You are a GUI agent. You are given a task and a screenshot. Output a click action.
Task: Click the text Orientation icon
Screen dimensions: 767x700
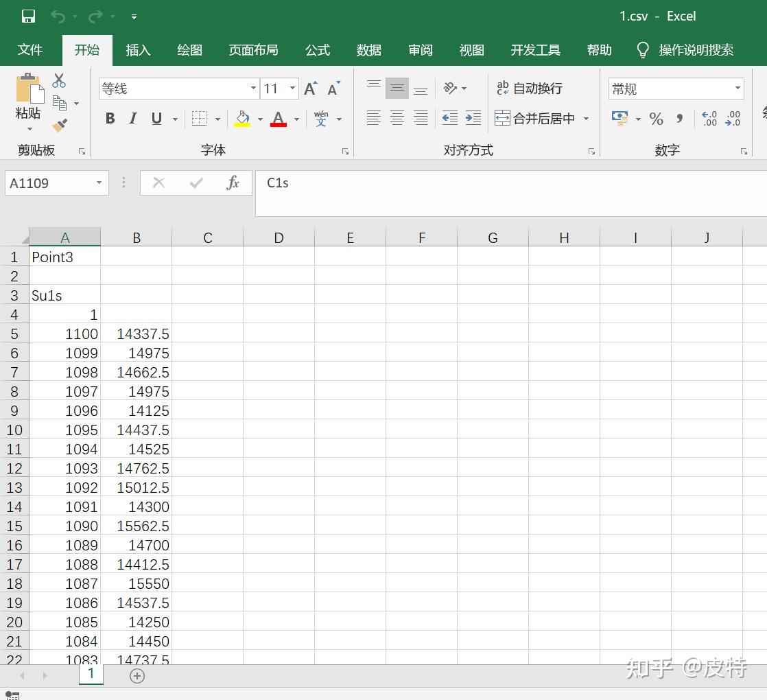pos(449,88)
